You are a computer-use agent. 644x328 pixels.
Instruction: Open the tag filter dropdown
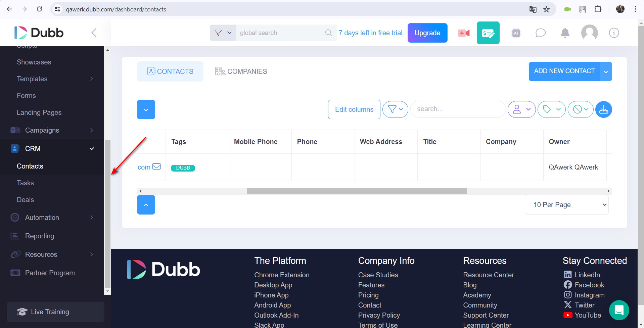(x=552, y=109)
